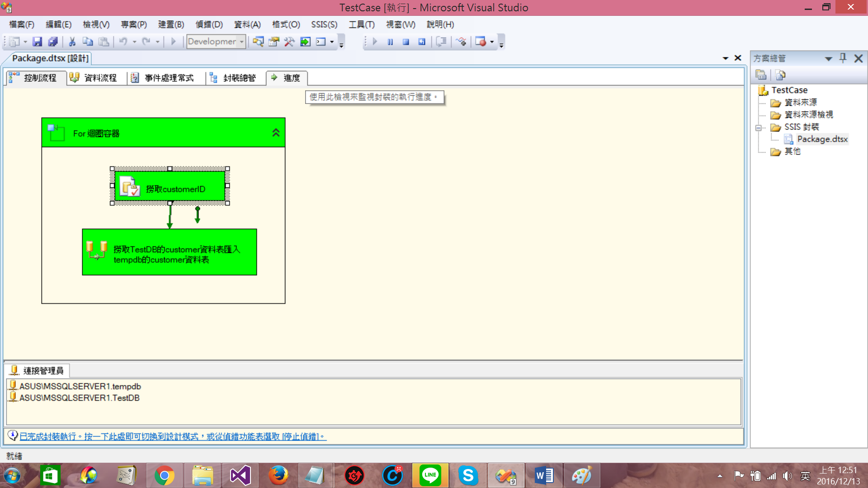Screen dimensions: 868x488
Task: Open the Toolbox hammer-wrench icon
Action: [x=289, y=42]
